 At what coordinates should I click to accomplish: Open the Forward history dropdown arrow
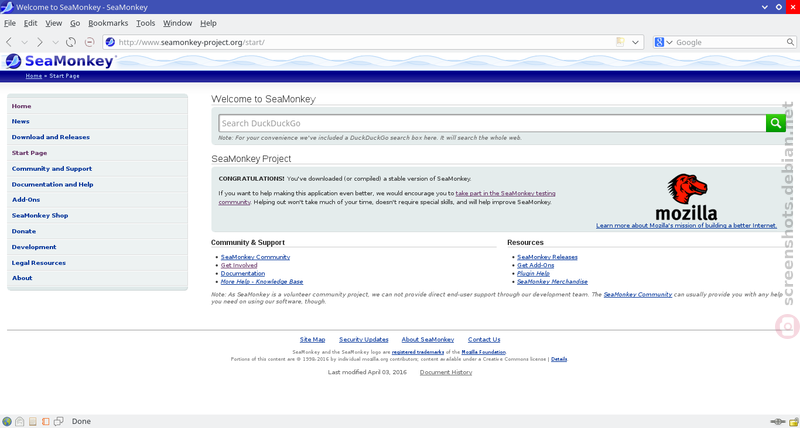[x=56, y=43]
